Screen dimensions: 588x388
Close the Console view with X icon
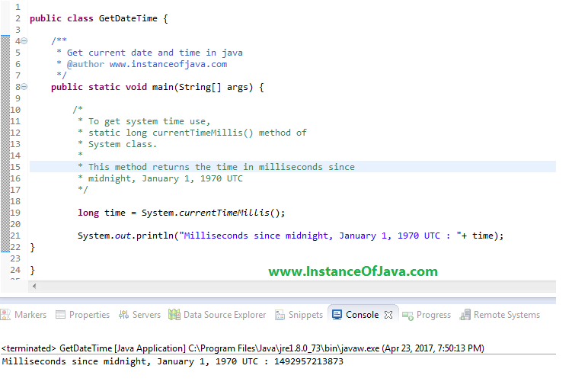tap(388, 315)
